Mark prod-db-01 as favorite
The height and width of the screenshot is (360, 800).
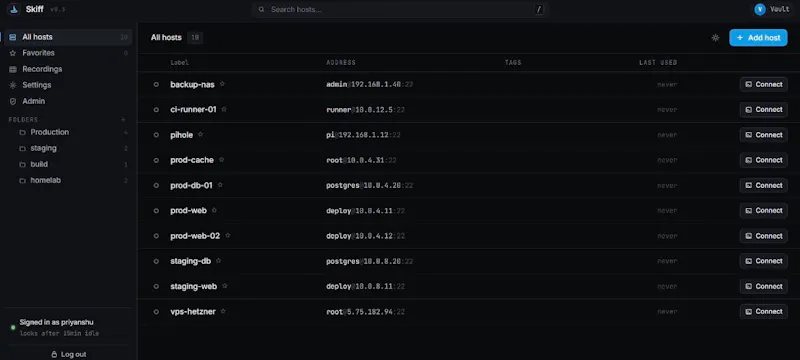(x=220, y=185)
